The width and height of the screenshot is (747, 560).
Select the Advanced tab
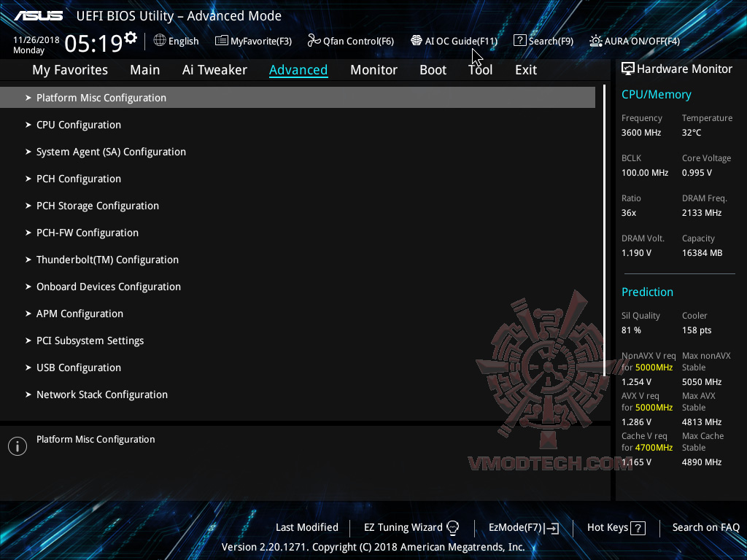[x=298, y=70]
